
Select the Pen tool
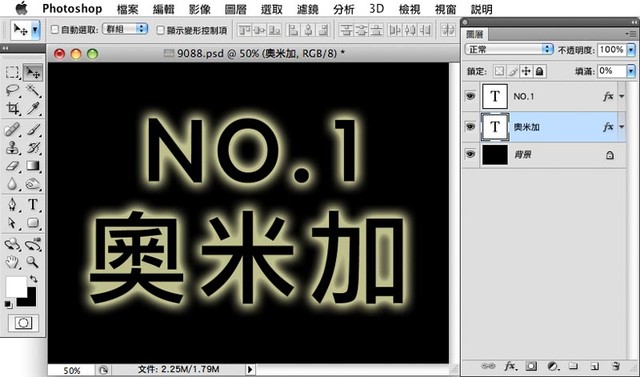click(x=12, y=204)
